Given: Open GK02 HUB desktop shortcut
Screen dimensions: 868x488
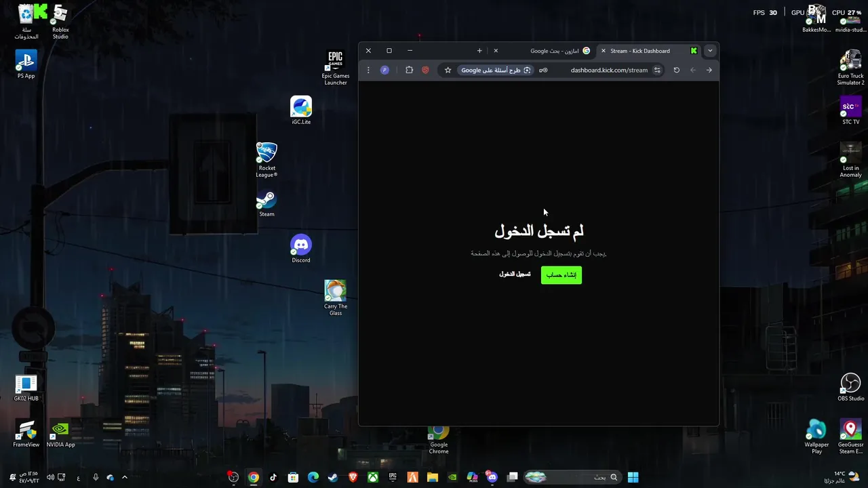Looking at the screenshot, I should click(26, 388).
